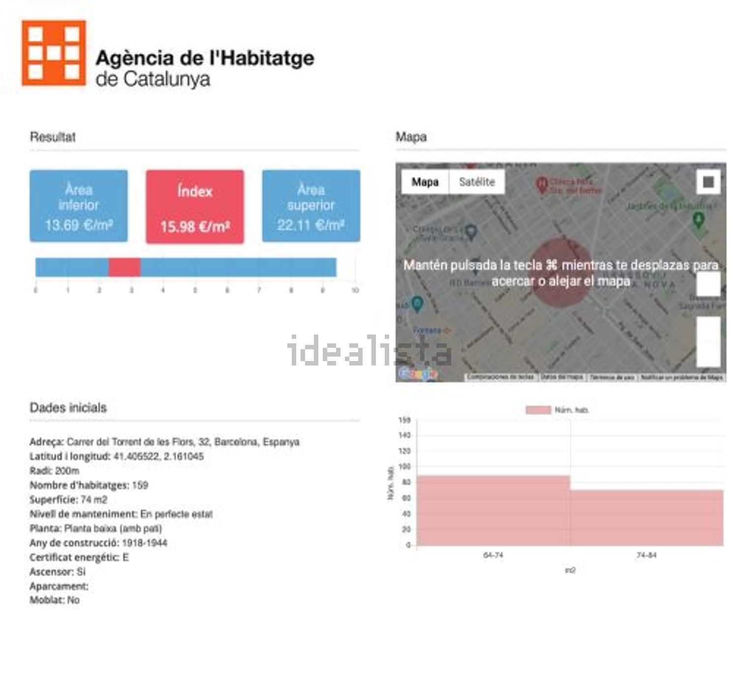This screenshot has height=700, width=738.
Task: Select the red Índex 15.98 €/m² card
Action: (x=195, y=207)
